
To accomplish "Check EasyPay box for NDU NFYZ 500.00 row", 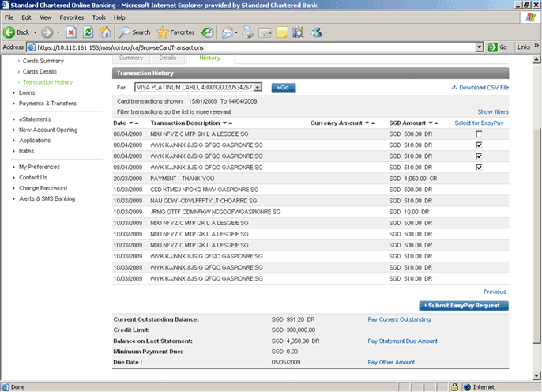I will pyautogui.click(x=479, y=134).
